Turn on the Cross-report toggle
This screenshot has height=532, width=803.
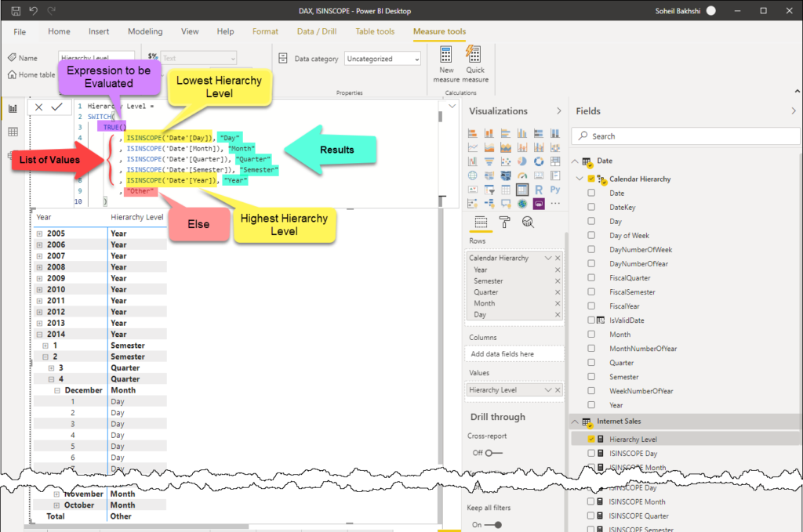click(x=494, y=453)
